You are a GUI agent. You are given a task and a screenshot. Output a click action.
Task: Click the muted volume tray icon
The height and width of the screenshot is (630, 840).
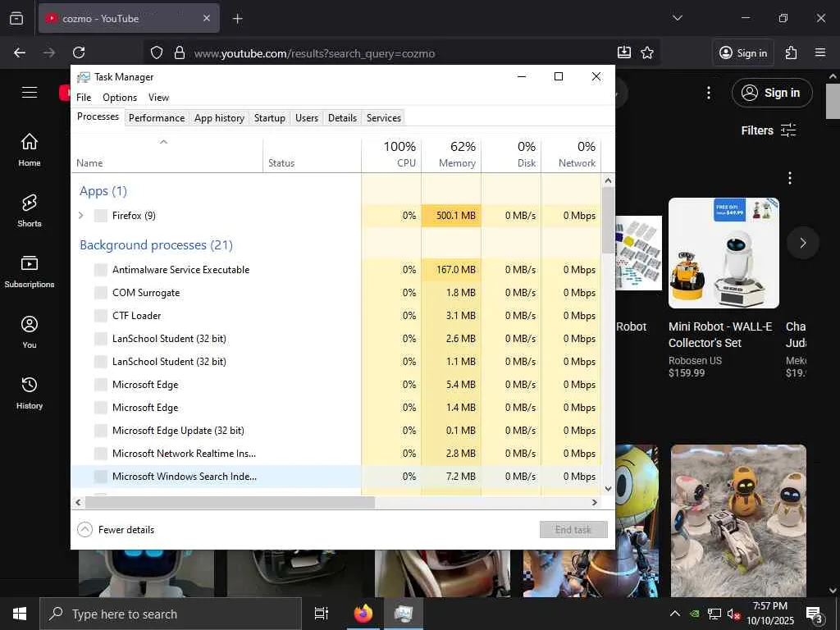pyautogui.click(x=733, y=614)
